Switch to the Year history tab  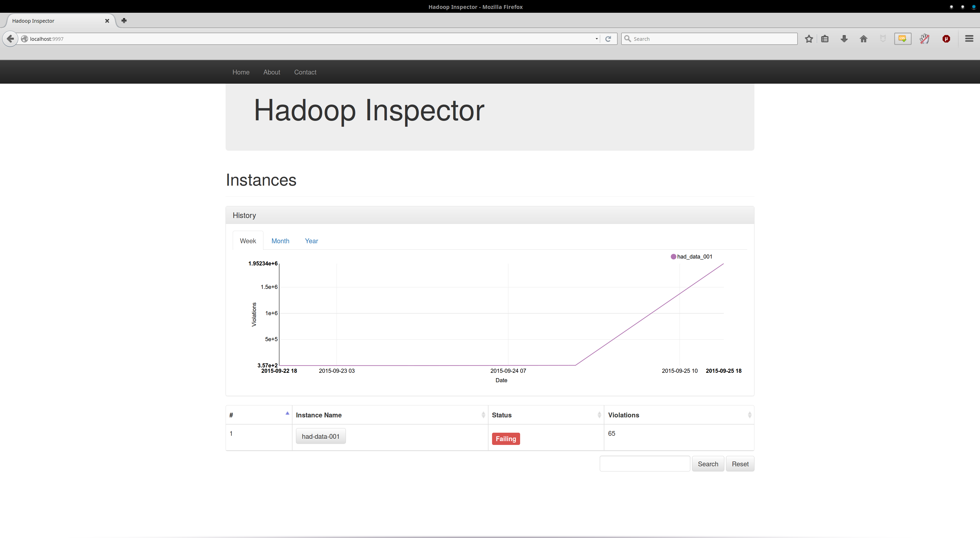point(311,241)
